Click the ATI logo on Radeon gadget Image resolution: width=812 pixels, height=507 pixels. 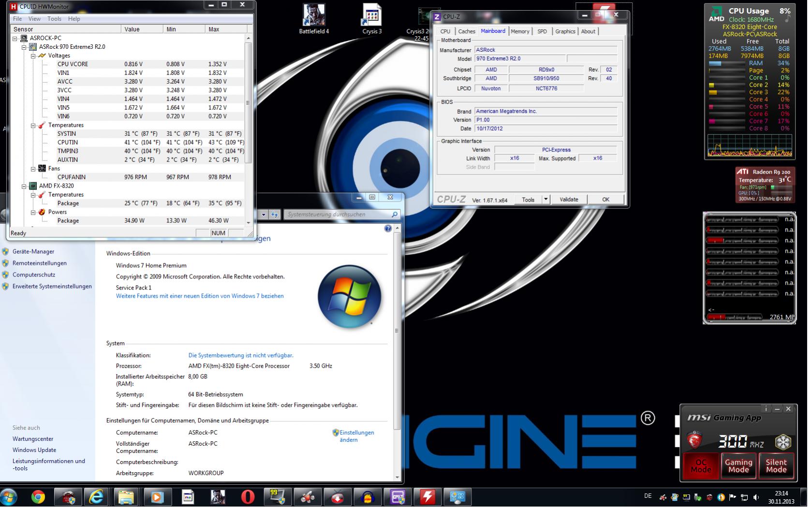click(x=742, y=172)
